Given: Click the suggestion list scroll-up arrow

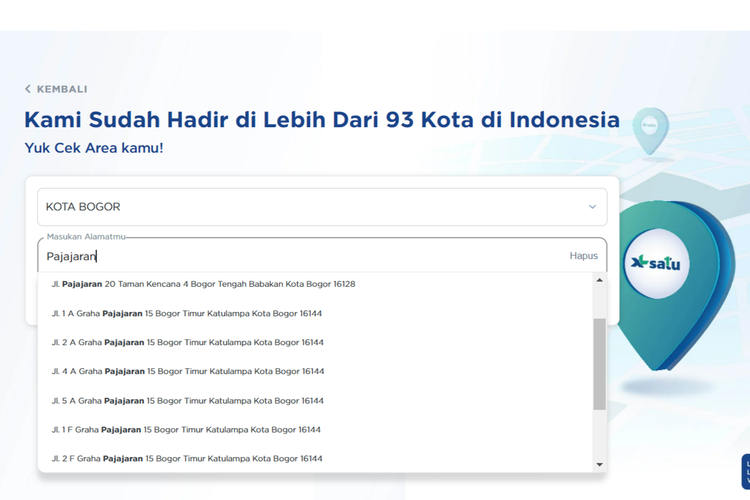Looking at the screenshot, I should [600, 281].
